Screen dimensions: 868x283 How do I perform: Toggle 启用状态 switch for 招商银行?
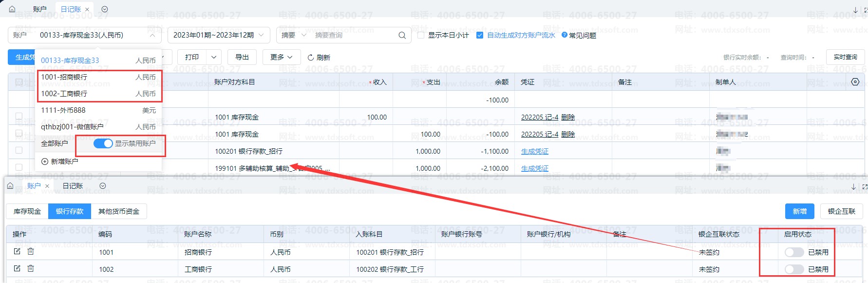click(793, 252)
